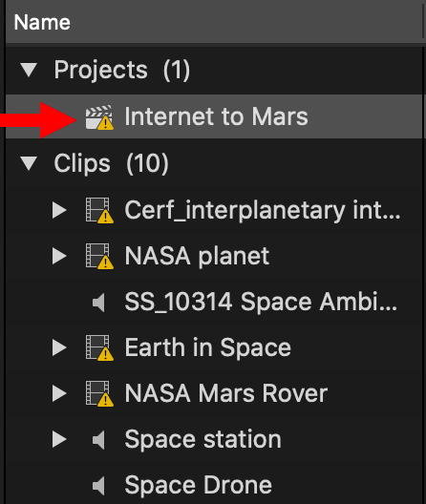The width and height of the screenshot is (426, 504).
Task: Click the NASA planet filmstrip icon
Action: tap(99, 256)
